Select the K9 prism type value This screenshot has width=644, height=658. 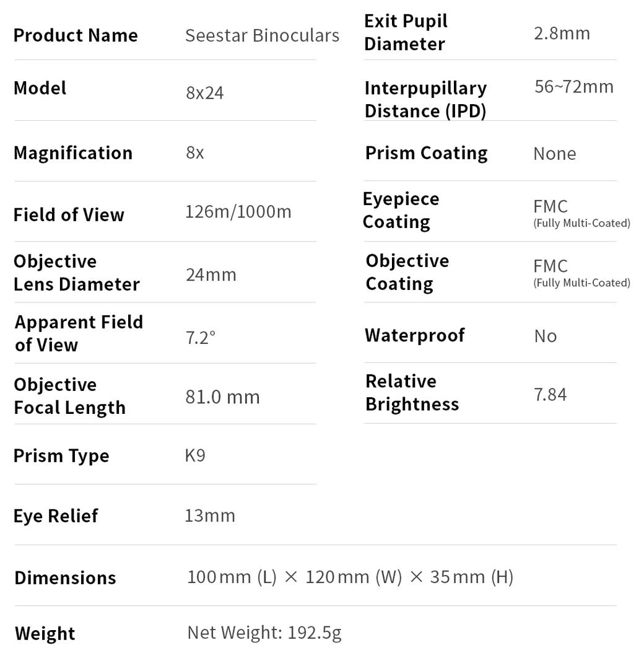195,455
